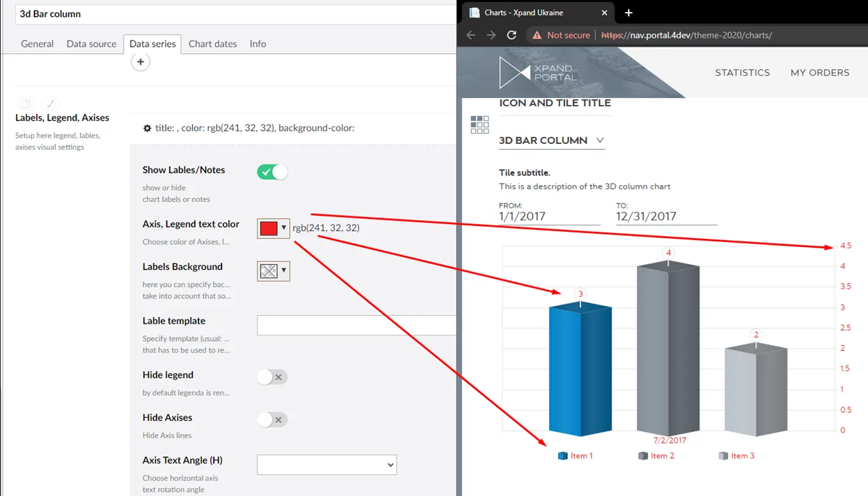This screenshot has width=868, height=496.
Task: Click the Item 1 legend cube icon
Action: click(563, 456)
